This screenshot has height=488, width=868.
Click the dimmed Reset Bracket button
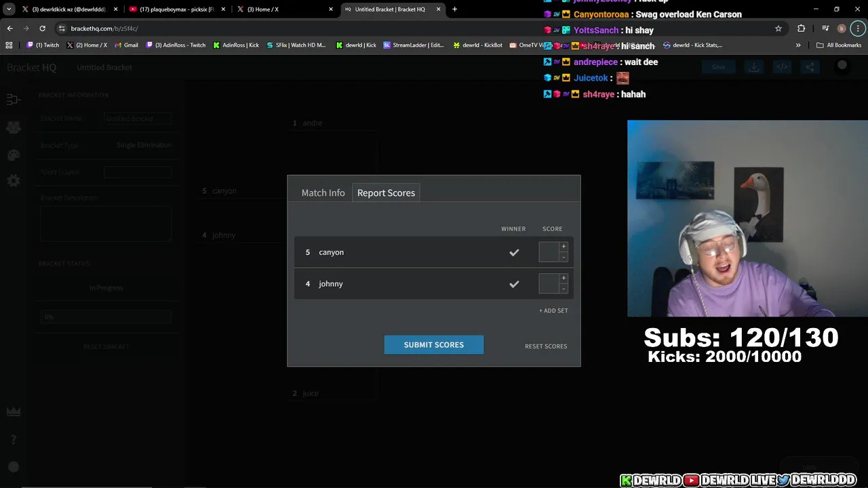click(x=106, y=346)
